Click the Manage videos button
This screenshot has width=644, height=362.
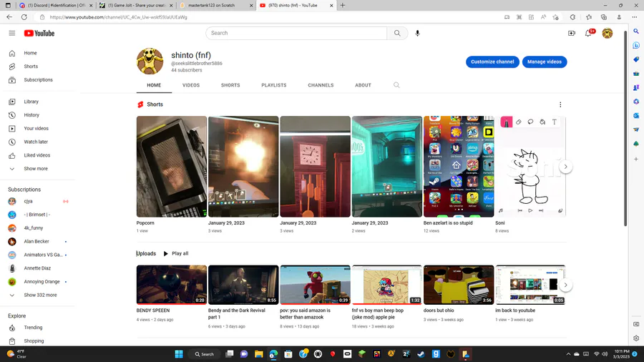[x=545, y=62]
